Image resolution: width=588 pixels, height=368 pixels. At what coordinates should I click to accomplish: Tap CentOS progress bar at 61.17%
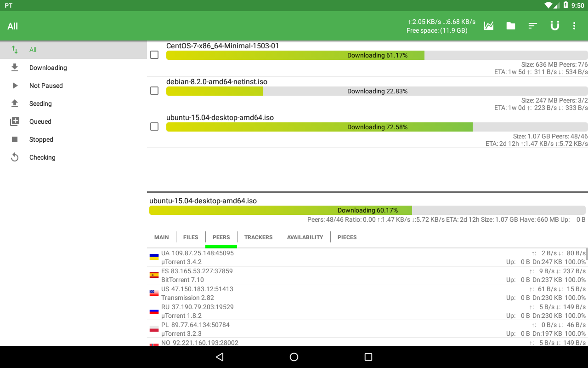point(377,55)
